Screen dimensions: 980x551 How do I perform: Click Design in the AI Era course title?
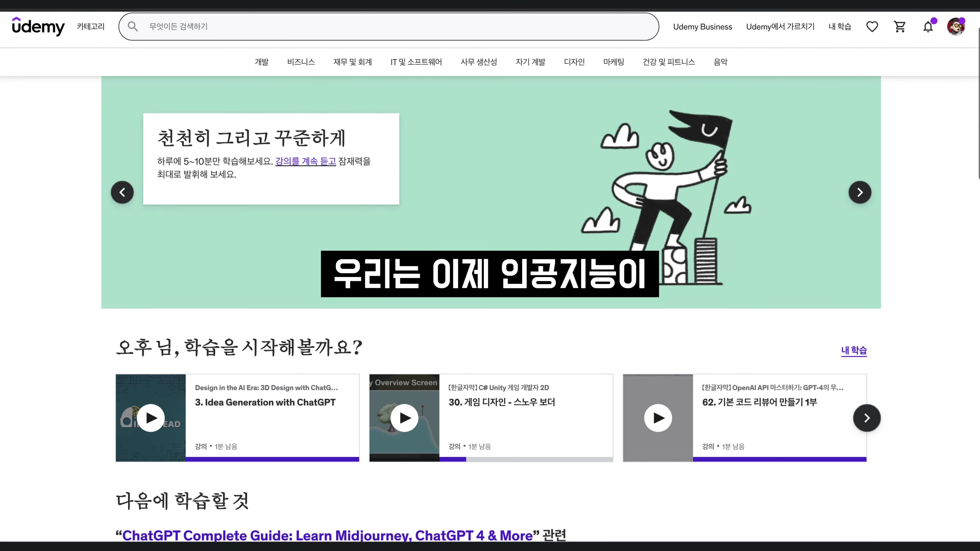[x=266, y=387]
